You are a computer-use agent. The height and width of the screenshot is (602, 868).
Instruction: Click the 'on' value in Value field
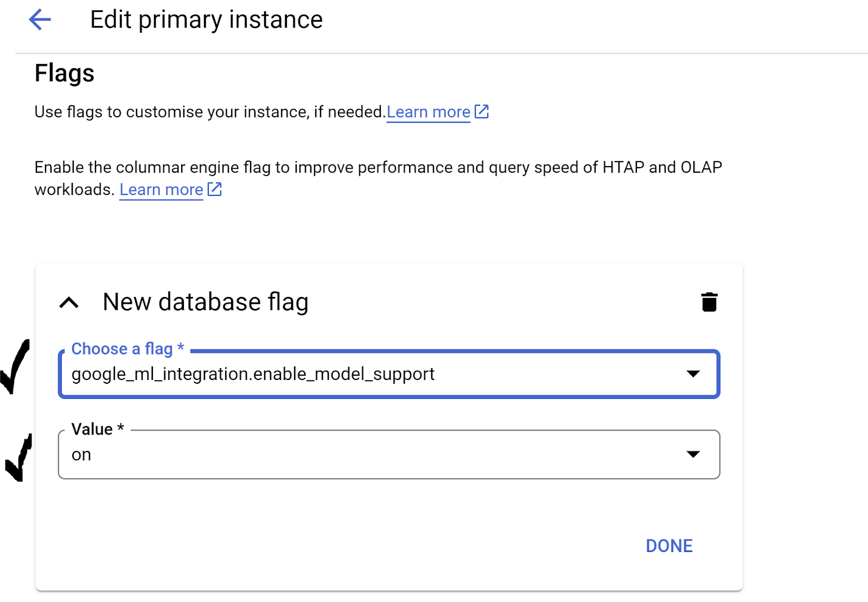click(81, 455)
